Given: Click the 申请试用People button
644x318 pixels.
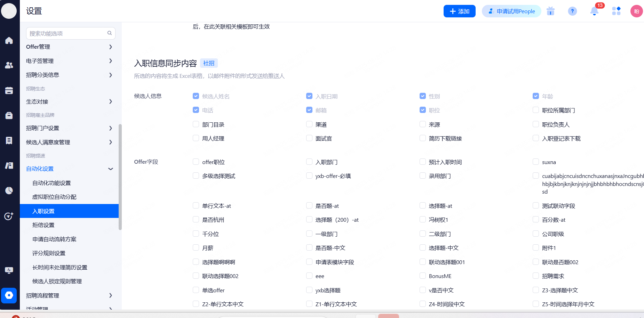Looking at the screenshot, I should pyautogui.click(x=511, y=11).
